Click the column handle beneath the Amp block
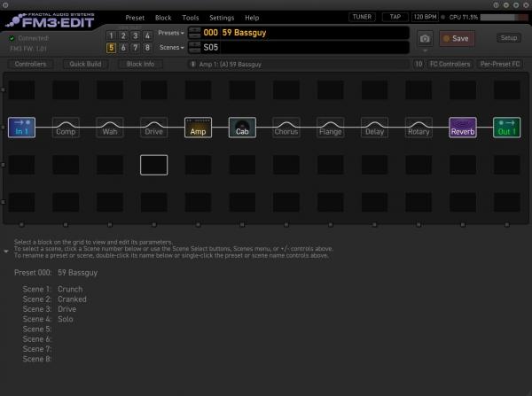 [x=198, y=224]
